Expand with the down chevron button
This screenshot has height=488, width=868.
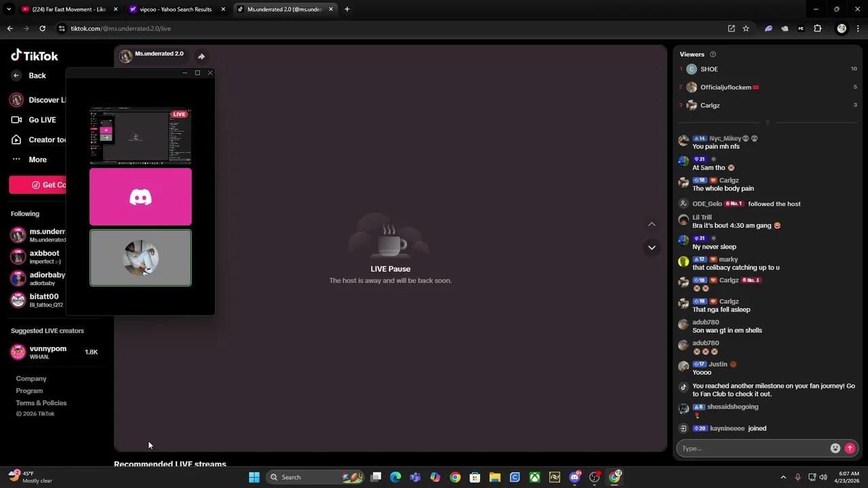pyautogui.click(x=652, y=247)
